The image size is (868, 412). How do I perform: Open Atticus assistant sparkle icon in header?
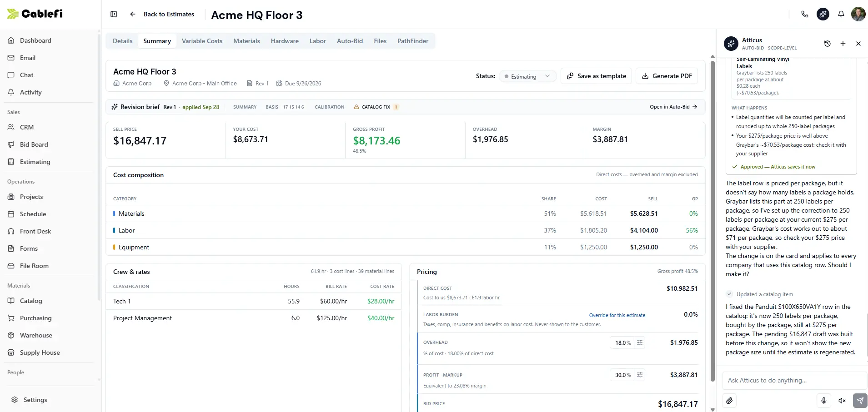point(823,14)
